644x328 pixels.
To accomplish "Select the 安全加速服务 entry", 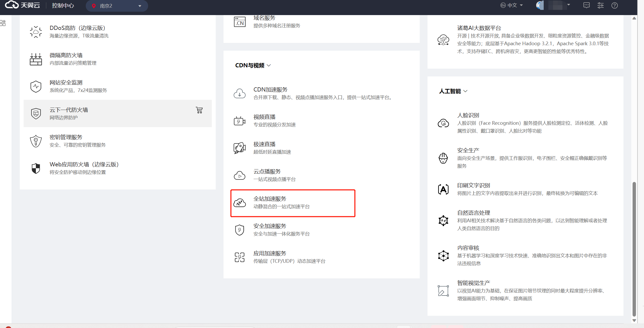I will click(270, 226).
